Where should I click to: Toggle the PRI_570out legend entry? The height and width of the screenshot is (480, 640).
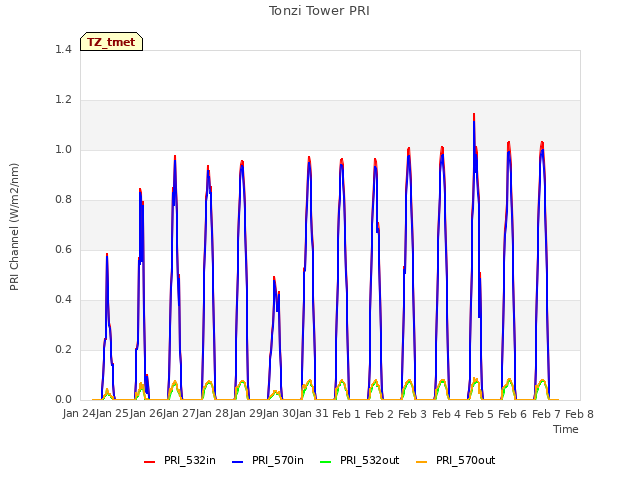tap(456, 460)
